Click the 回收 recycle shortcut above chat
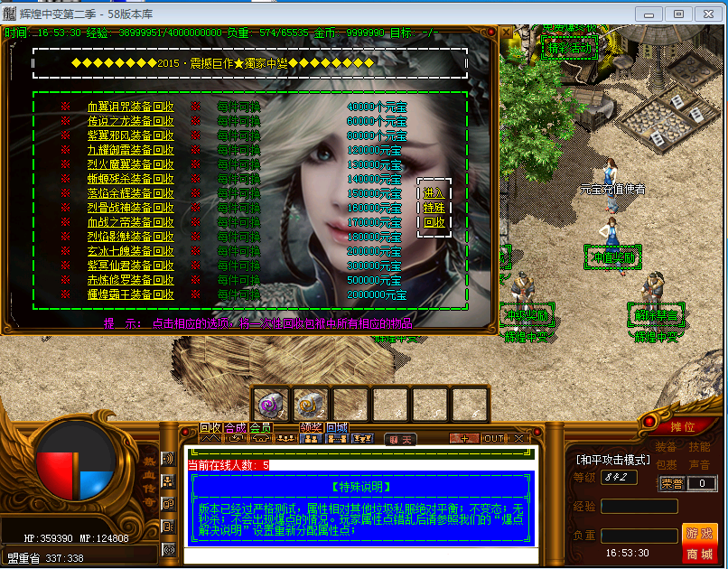This screenshot has height=569, width=728. coord(210,428)
